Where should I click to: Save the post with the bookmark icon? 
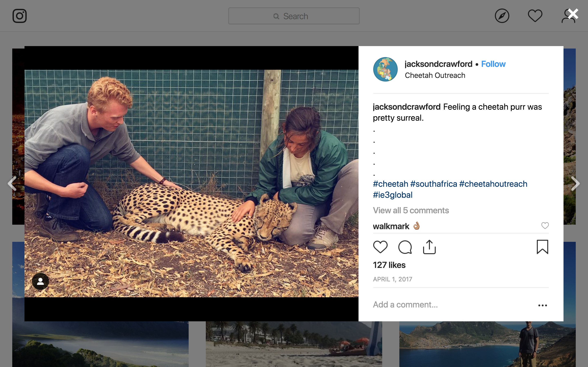click(542, 247)
